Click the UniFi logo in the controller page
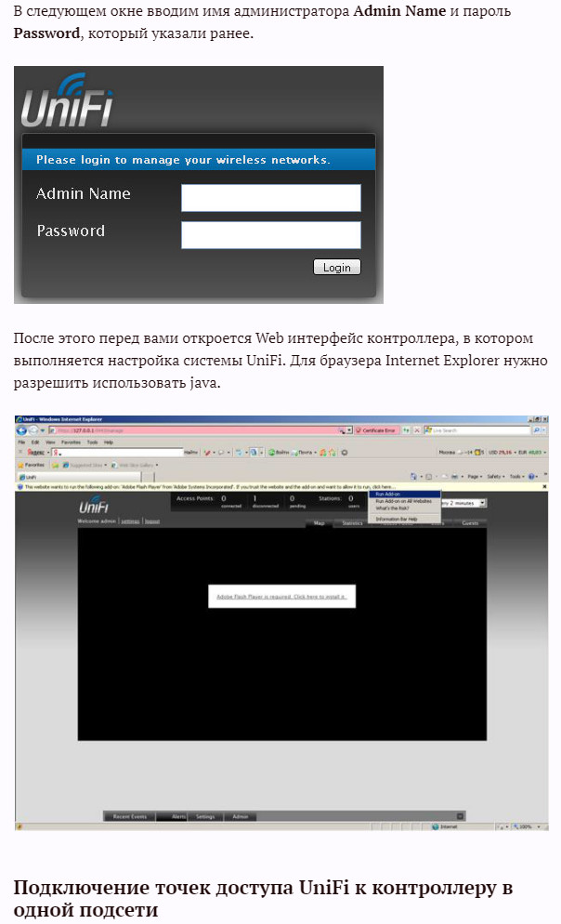This screenshot has width=561, height=924. (x=93, y=505)
